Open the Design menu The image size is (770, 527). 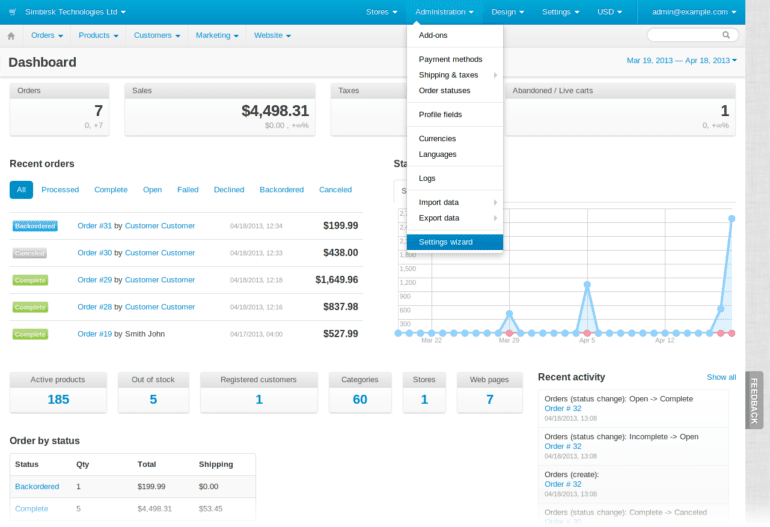[508, 12]
